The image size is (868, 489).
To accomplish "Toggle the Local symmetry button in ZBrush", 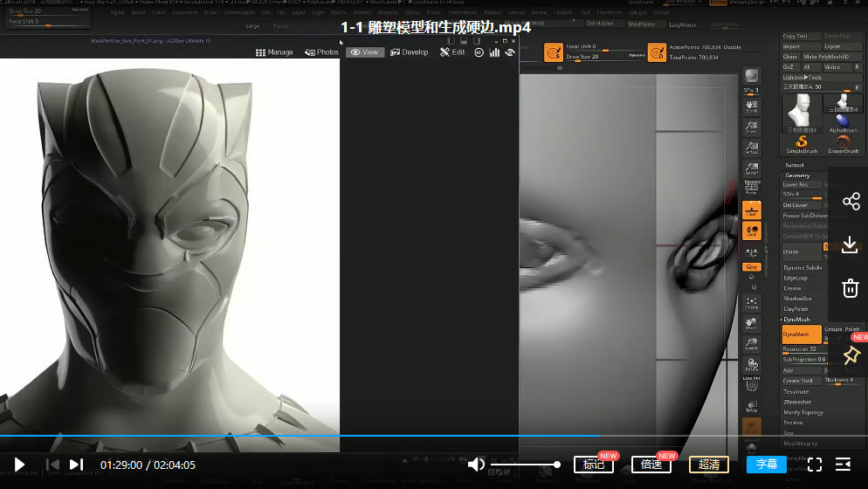I will [751, 231].
